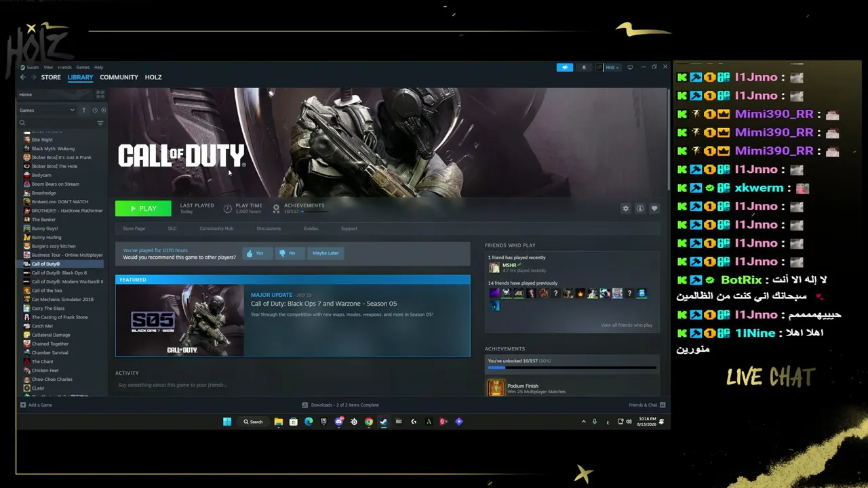The height and width of the screenshot is (488, 868).
Task: Open the Discussions link
Action: (269, 228)
